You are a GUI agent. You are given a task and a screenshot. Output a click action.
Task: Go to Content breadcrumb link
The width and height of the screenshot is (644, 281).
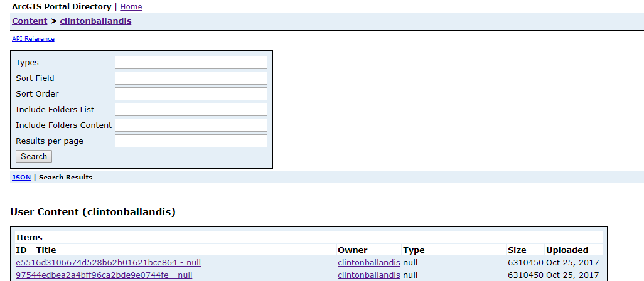[30, 21]
